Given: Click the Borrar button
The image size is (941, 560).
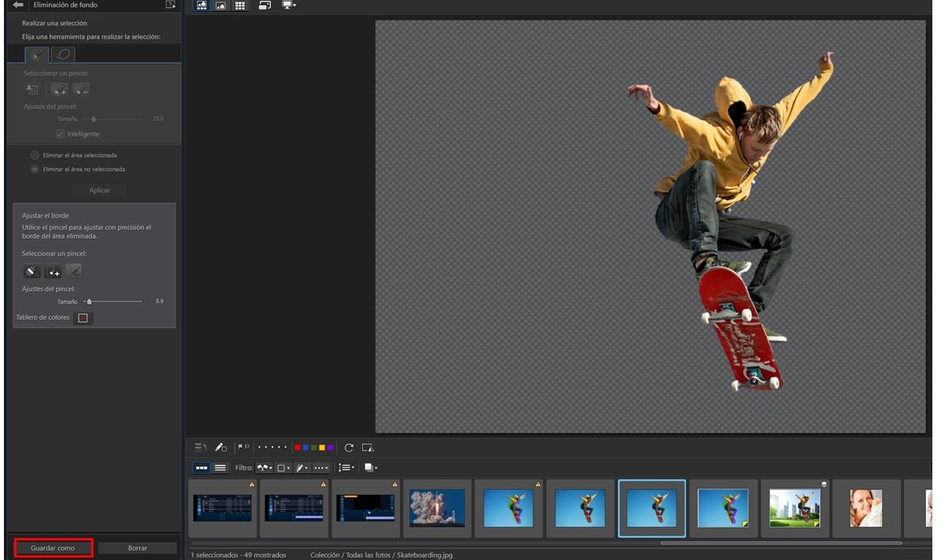Looking at the screenshot, I should point(137,548).
